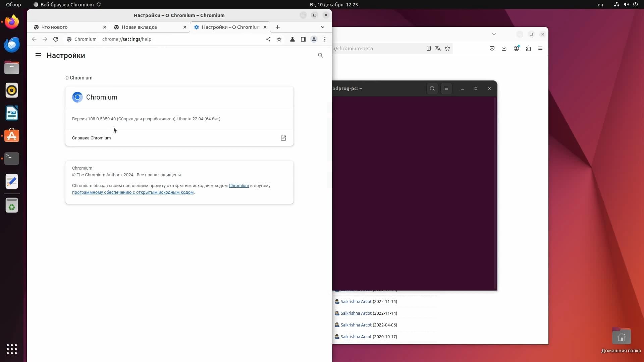644x362 pixels.
Task: Click the Chromium address bar URL
Action: click(127, 39)
